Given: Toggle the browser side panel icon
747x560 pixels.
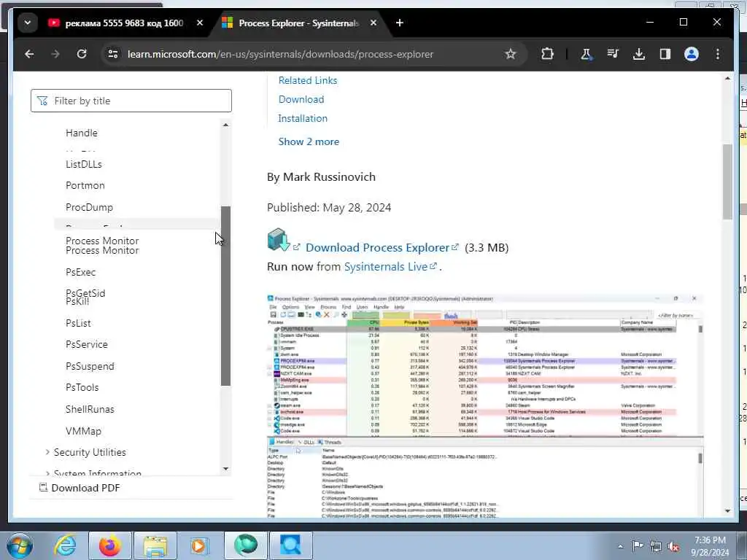Looking at the screenshot, I should coord(665,54).
